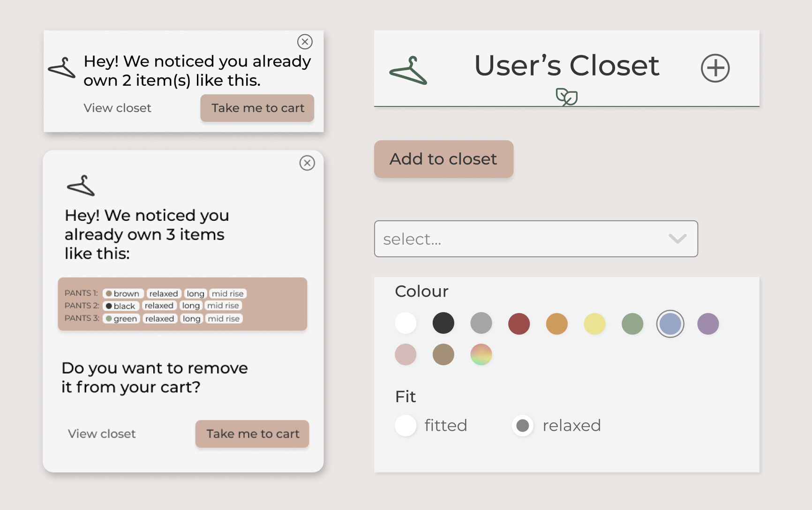812x510 pixels.
Task: Click the User's Closet title
Action: (566, 65)
